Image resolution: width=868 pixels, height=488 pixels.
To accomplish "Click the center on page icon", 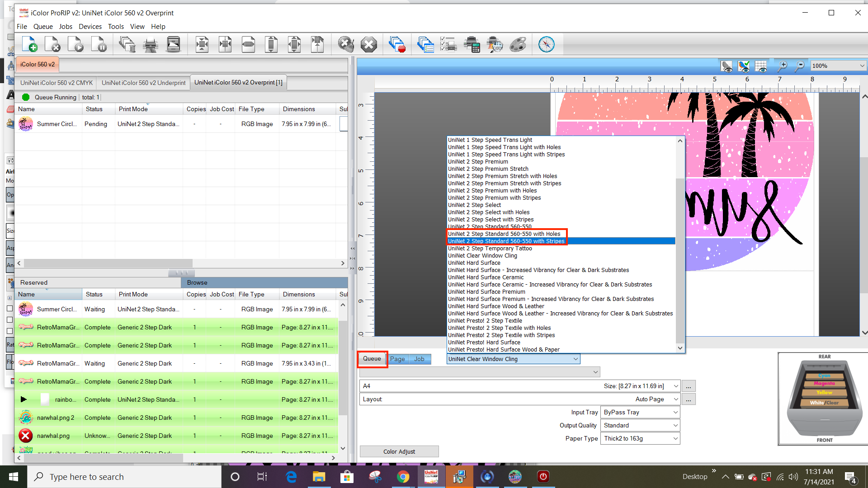I will point(202,44).
